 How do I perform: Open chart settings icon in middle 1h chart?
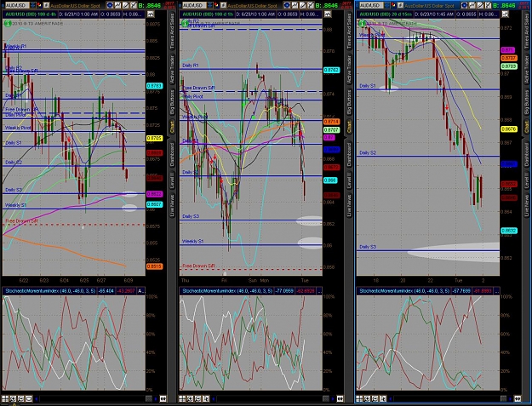[x=287, y=5]
